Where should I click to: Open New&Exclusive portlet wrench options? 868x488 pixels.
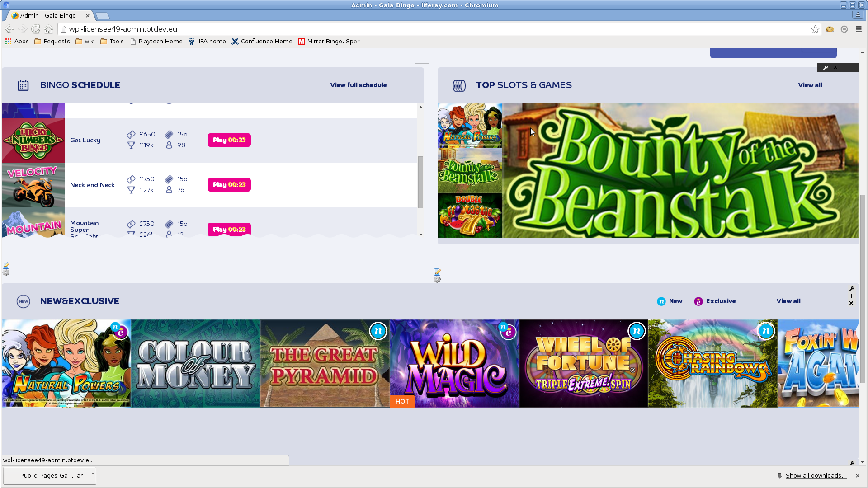[851, 289]
